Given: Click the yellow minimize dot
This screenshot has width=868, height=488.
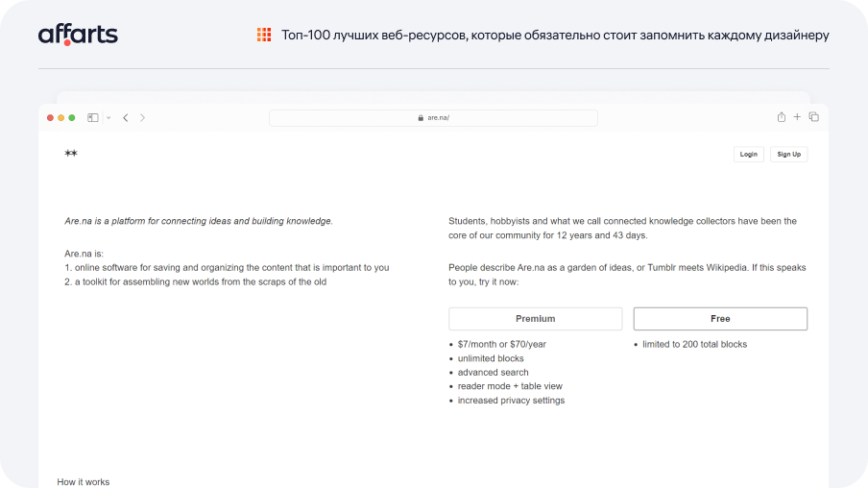Looking at the screenshot, I should [x=60, y=117].
